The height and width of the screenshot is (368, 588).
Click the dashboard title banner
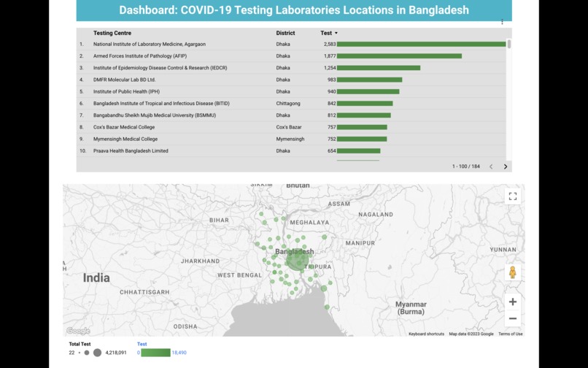[294, 10]
